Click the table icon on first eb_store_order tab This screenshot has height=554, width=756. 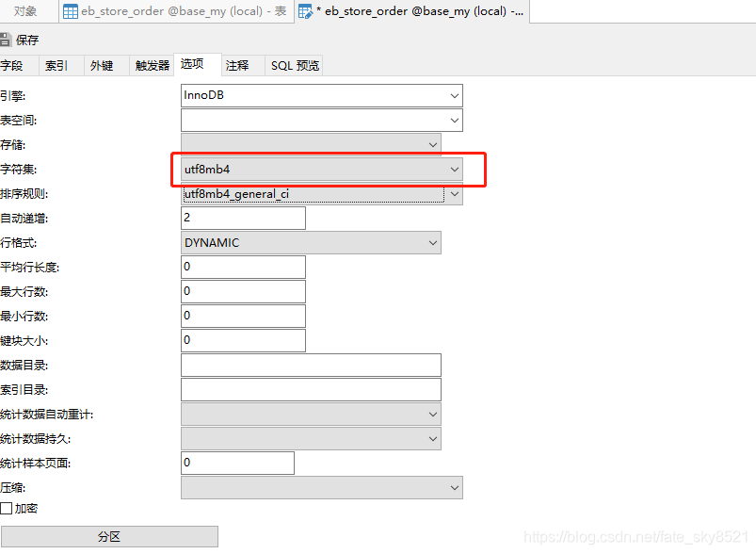(71, 11)
